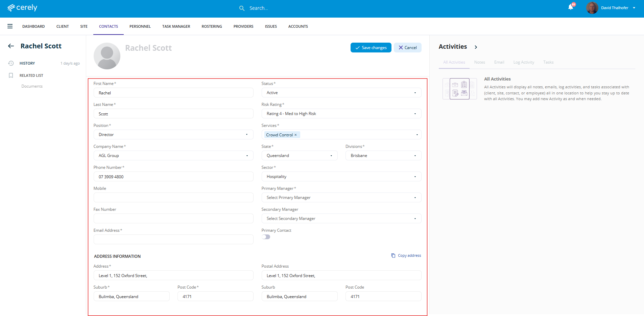Click the Cerely logo
Screen dimensions: 644x316
coord(22,7)
